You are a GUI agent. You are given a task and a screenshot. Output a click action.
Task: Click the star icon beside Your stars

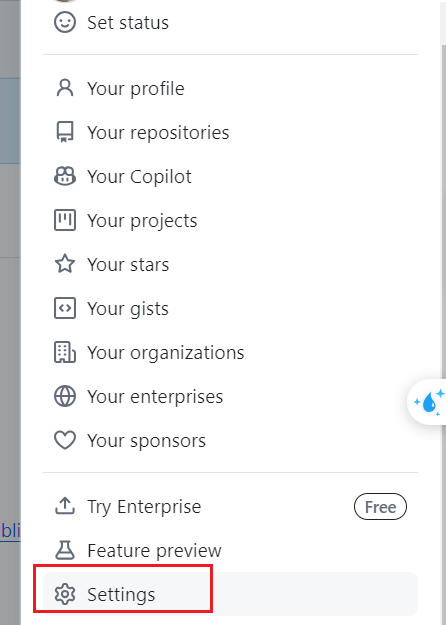[65, 264]
